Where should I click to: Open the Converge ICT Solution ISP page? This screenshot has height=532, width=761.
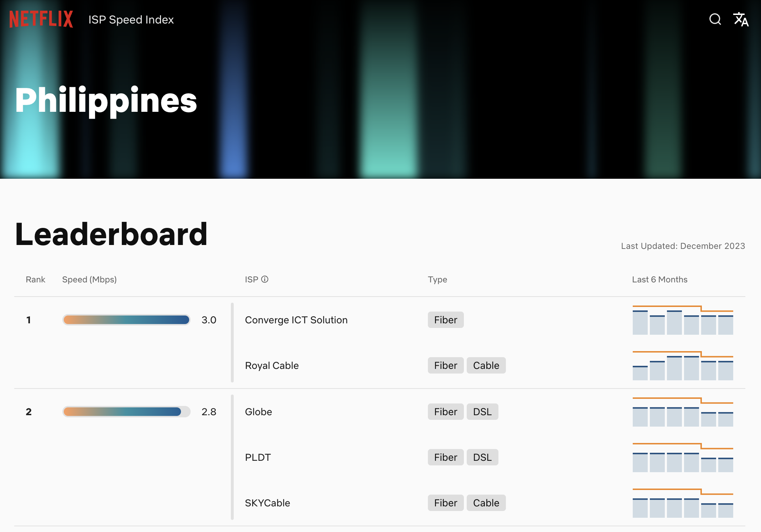pyautogui.click(x=296, y=320)
